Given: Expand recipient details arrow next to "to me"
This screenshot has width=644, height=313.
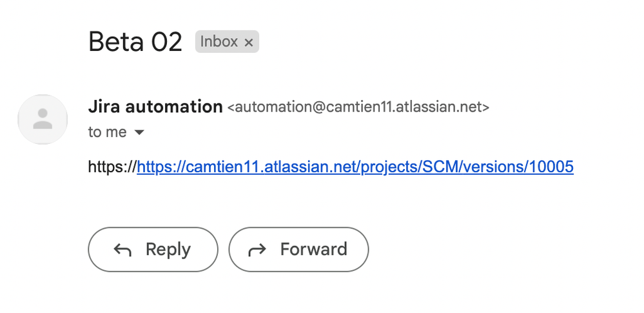Looking at the screenshot, I should (140, 132).
